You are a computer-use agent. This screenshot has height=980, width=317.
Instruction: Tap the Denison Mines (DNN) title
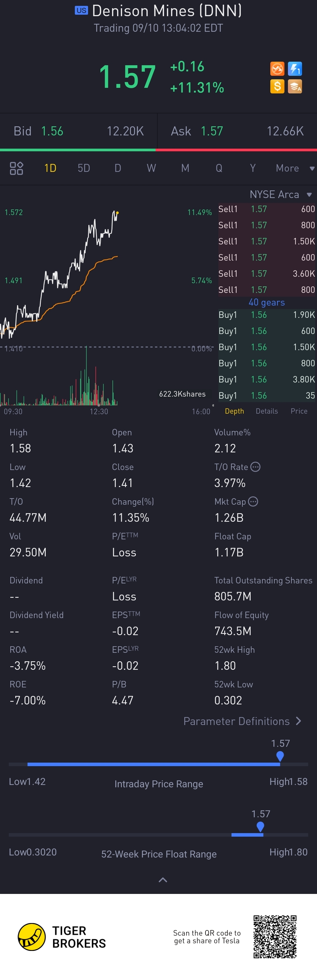[167, 11]
